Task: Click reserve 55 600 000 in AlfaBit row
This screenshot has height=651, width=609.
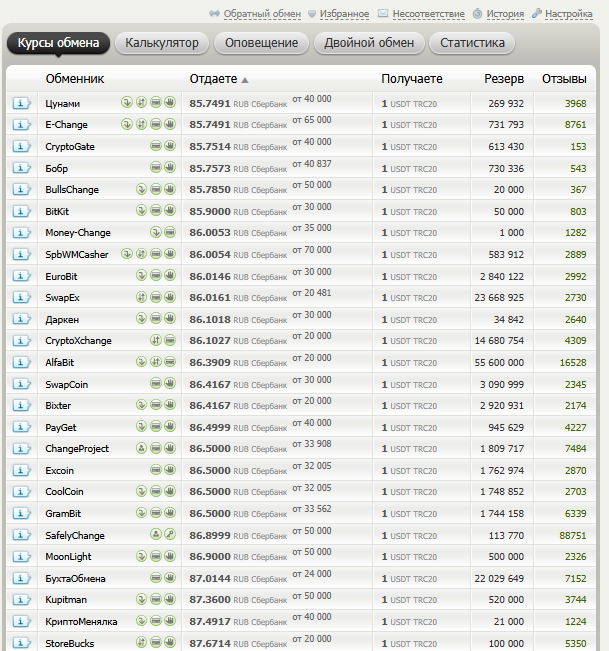Action: coord(499,362)
